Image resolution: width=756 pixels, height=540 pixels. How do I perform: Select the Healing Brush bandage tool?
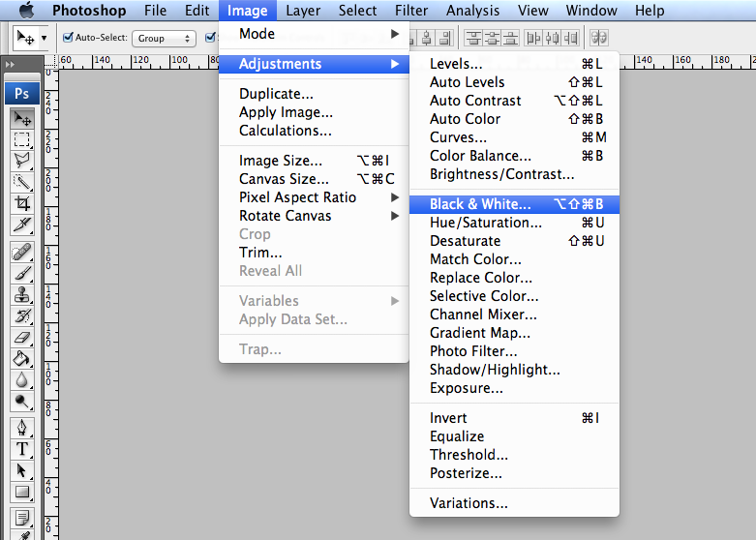coord(22,253)
